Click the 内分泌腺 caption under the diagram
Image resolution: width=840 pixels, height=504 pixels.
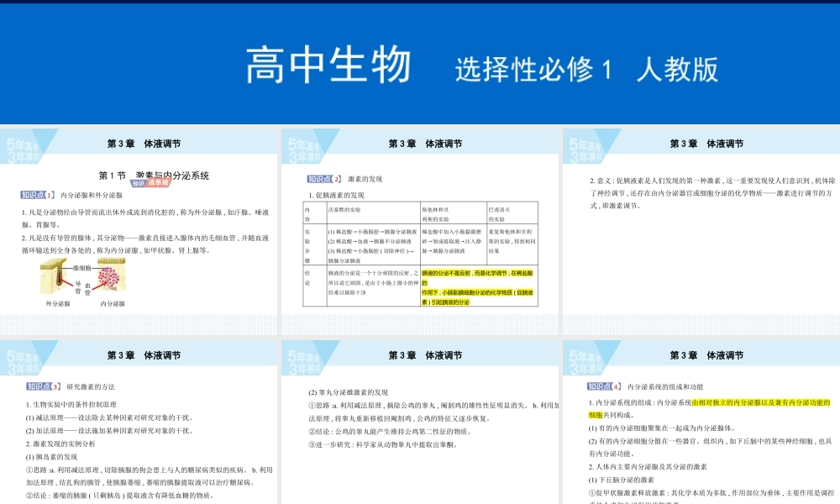(x=113, y=304)
